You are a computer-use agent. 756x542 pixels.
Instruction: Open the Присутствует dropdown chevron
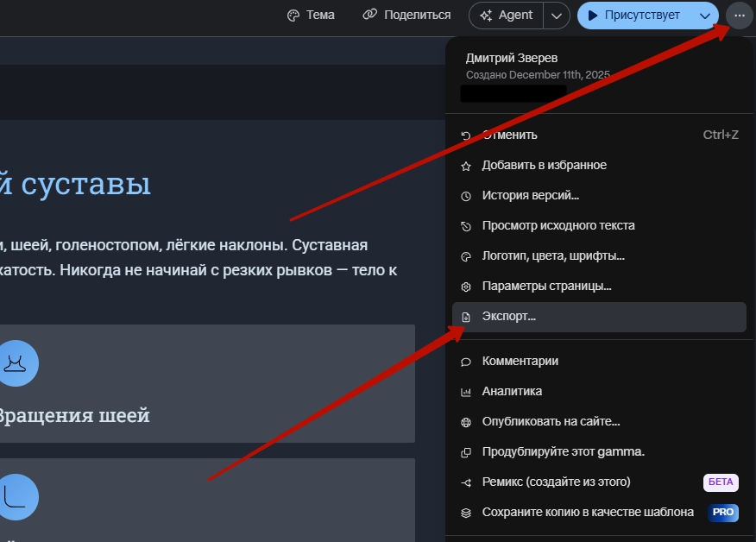click(x=705, y=16)
